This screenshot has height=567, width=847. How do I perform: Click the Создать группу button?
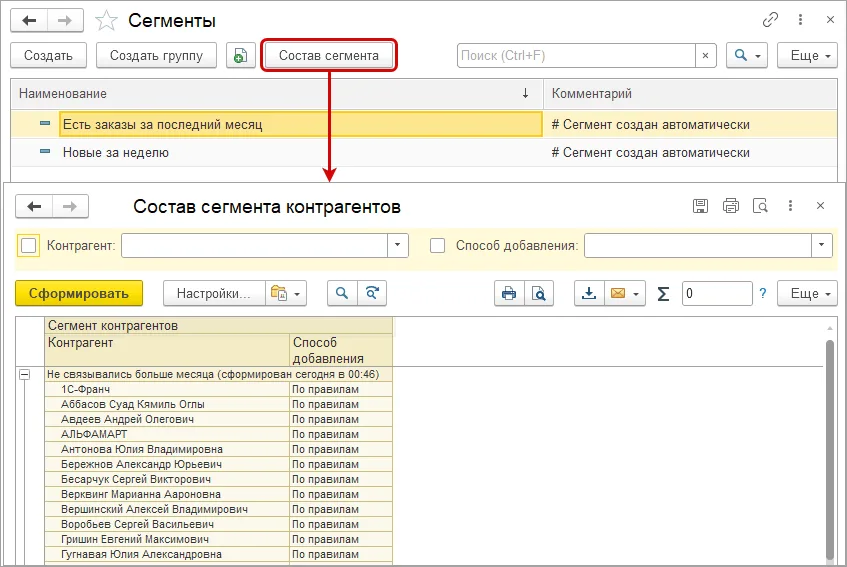point(156,56)
